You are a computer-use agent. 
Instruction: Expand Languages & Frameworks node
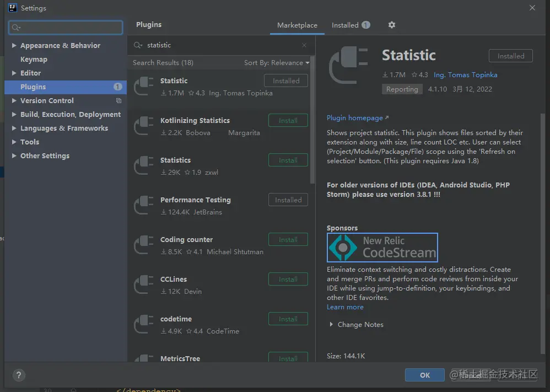click(x=14, y=128)
